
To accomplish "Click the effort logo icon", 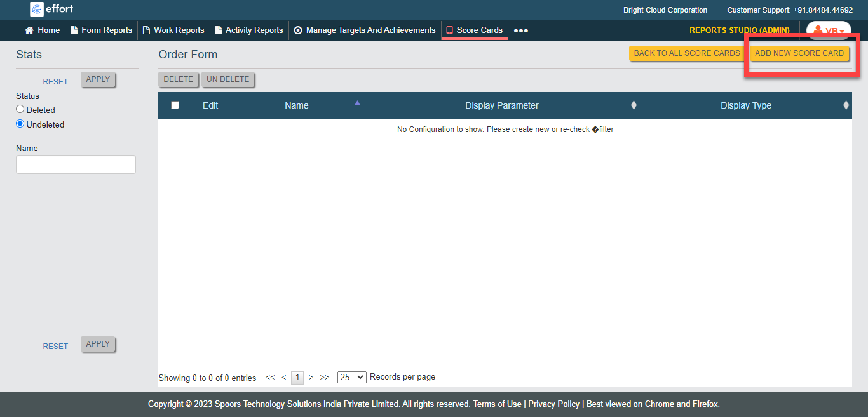I will tap(37, 9).
